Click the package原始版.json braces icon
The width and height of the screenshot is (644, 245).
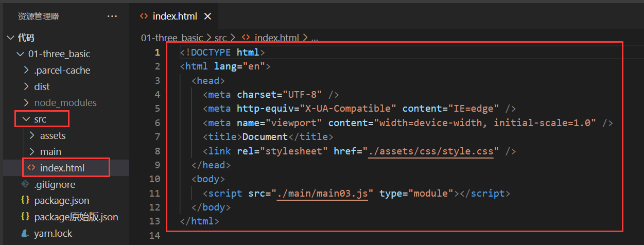(25, 217)
